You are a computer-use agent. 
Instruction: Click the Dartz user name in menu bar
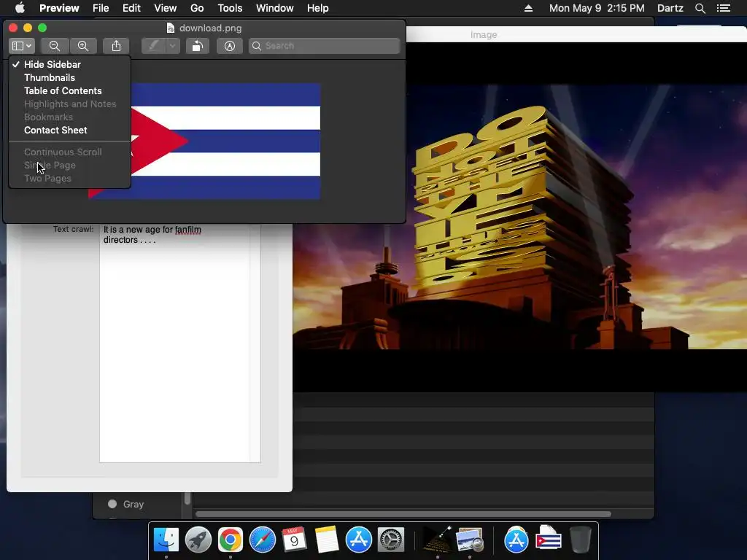tap(670, 8)
